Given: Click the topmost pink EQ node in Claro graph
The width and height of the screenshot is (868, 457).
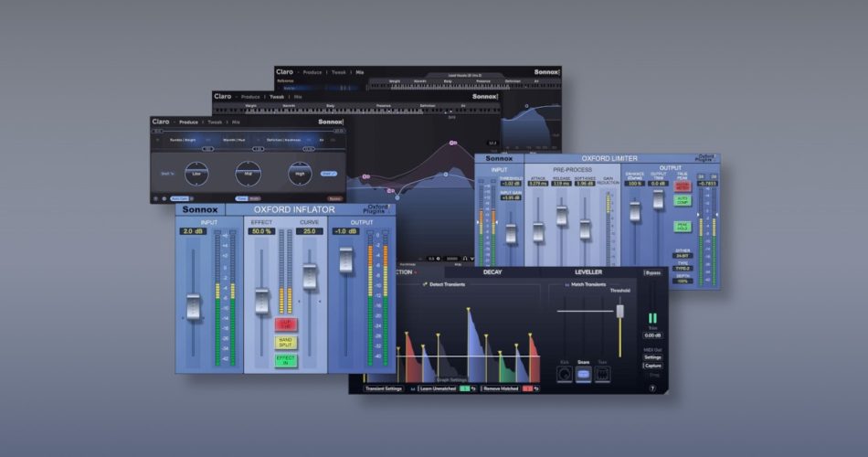Looking at the screenshot, I should 453,143.
